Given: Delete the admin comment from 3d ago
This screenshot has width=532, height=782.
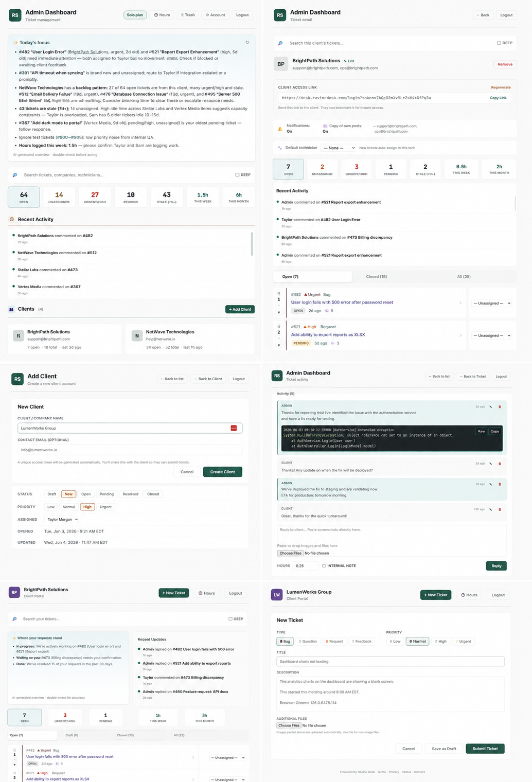Looking at the screenshot, I should point(500,407).
